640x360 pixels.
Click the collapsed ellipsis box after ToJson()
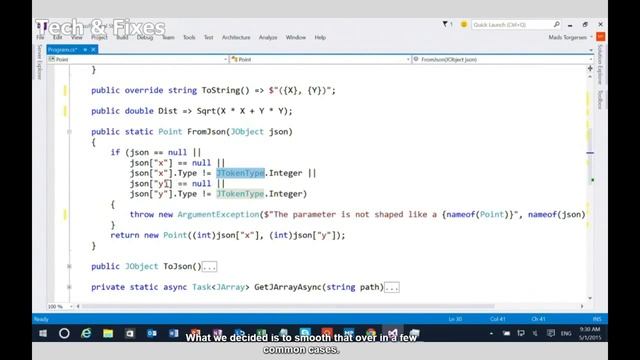[x=209, y=267]
